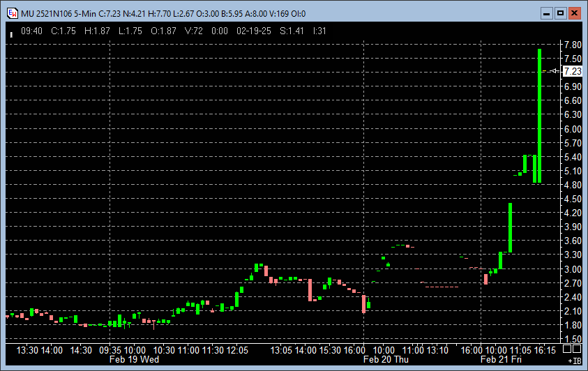Screen dimensions: 588x371
Task: Click the O:1.87 open value
Action: (163, 31)
